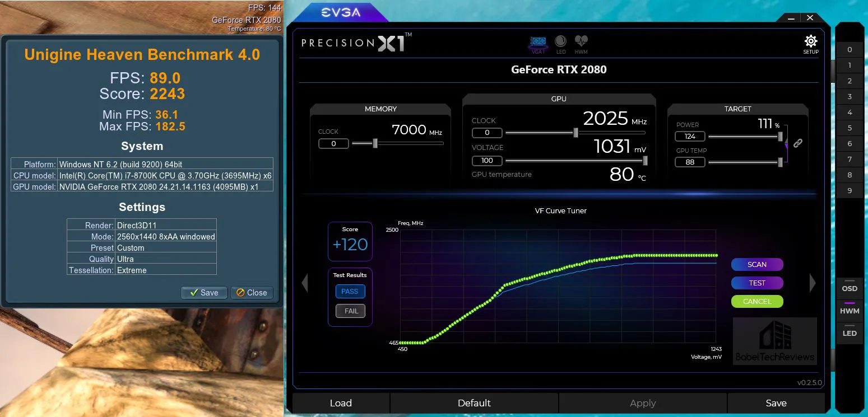Toggle the power/temp link chain icon

(798, 143)
